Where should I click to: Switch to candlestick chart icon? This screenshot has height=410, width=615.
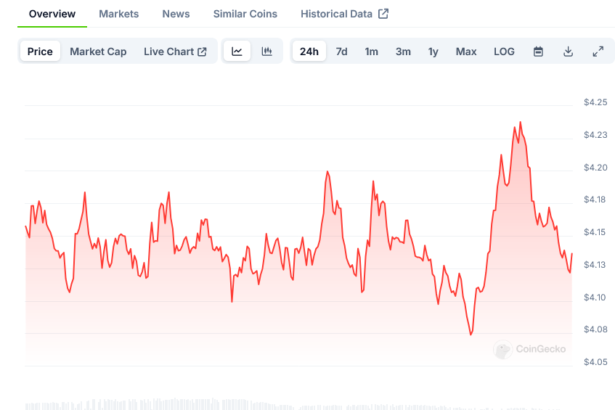[266, 51]
